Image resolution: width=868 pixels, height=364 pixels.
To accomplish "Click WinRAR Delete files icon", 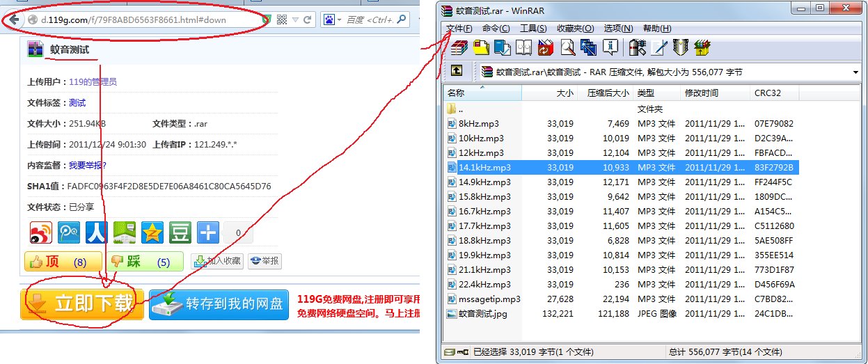I will point(546,47).
